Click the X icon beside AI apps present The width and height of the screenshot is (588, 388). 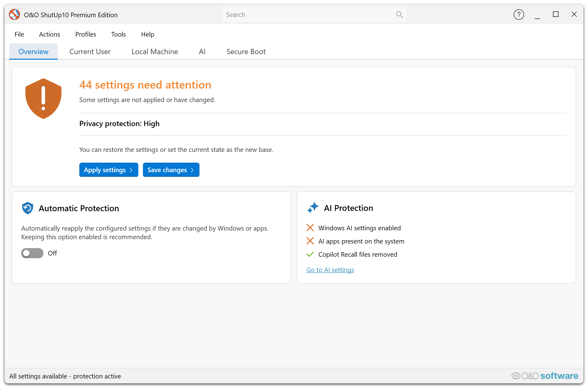point(310,241)
